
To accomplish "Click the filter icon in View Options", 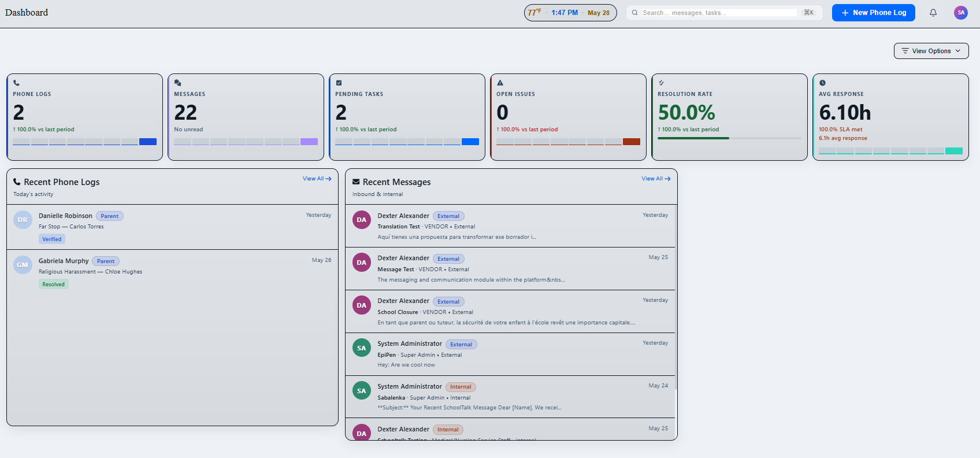I will [x=905, y=51].
